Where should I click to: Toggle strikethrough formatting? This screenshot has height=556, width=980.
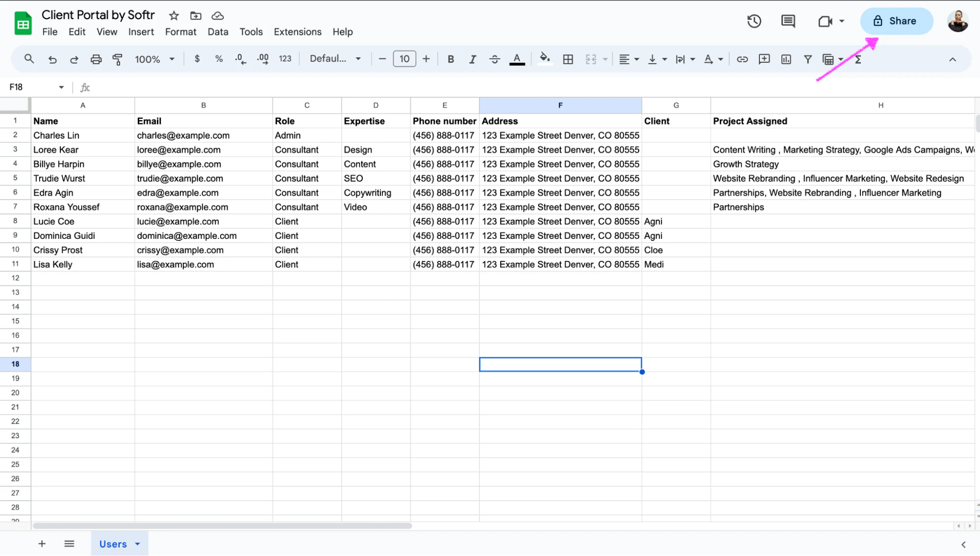pos(495,59)
